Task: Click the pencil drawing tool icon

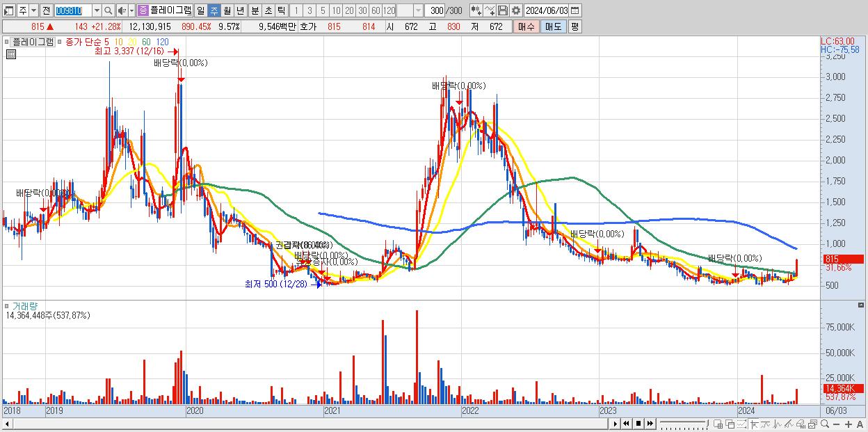Action: point(789,424)
